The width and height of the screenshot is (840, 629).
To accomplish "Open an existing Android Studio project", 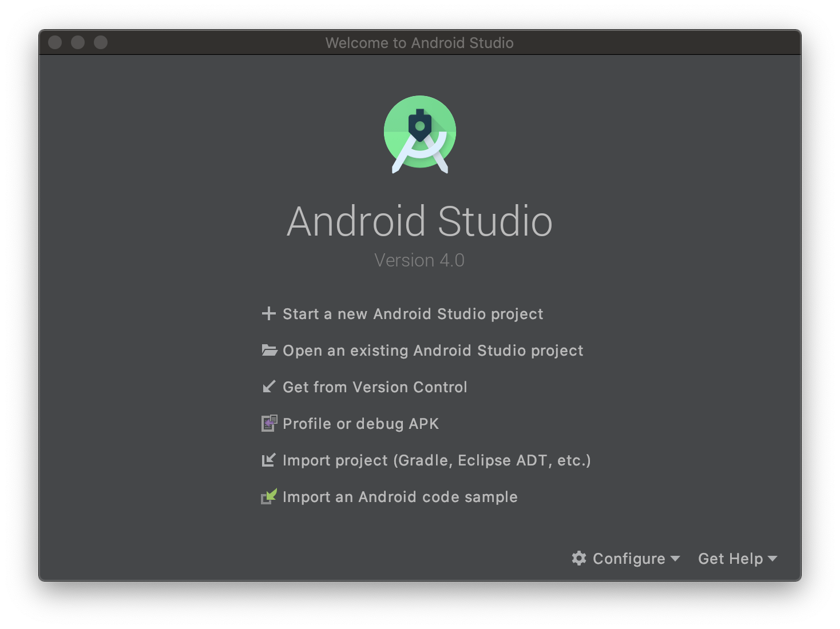I will [433, 351].
